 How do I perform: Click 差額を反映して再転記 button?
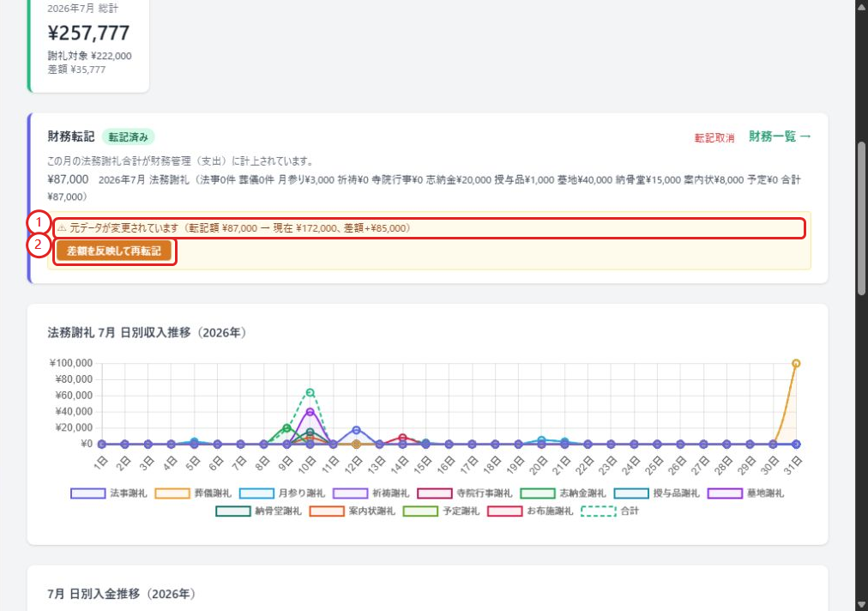click(114, 251)
